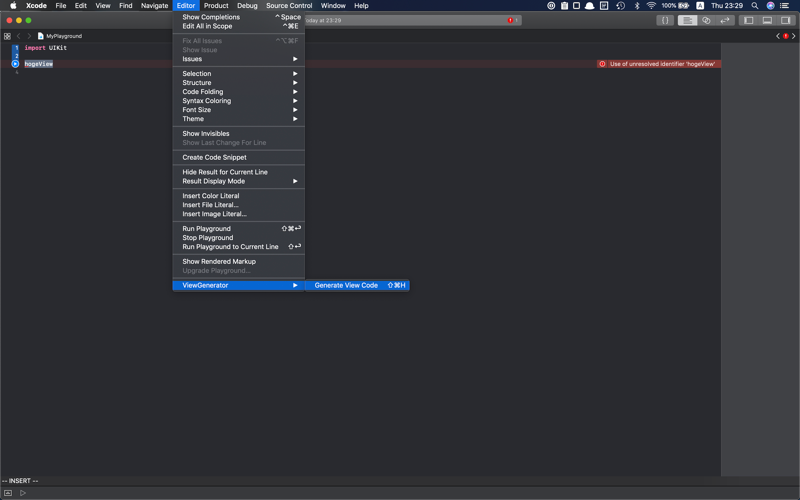The image size is (800, 500).
Task: Expand the ViewGenerator submenu
Action: [x=238, y=285]
